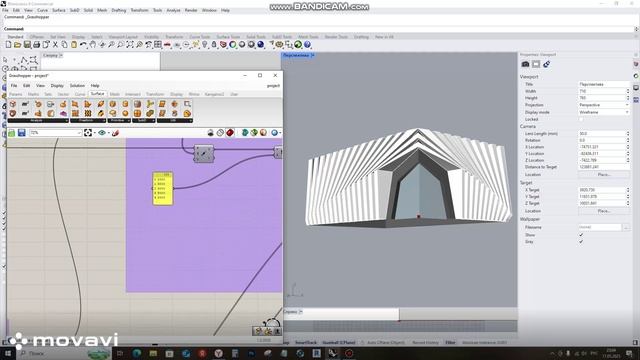The image size is (640, 360).
Task: Click the viewport Title input field
Action: 604,84
